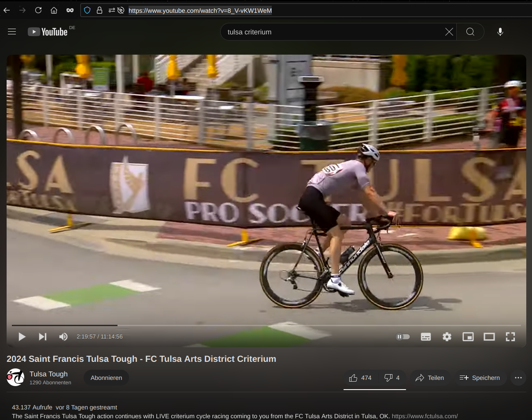
Task: Click the infinity mask icon in toolbar
Action: 70,10
